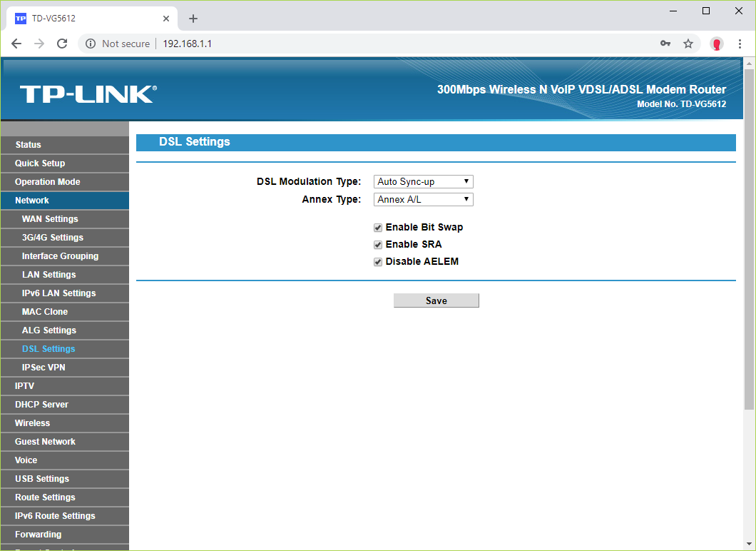
Task: Open Guest Network menu item
Action: (x=65, y=442)
